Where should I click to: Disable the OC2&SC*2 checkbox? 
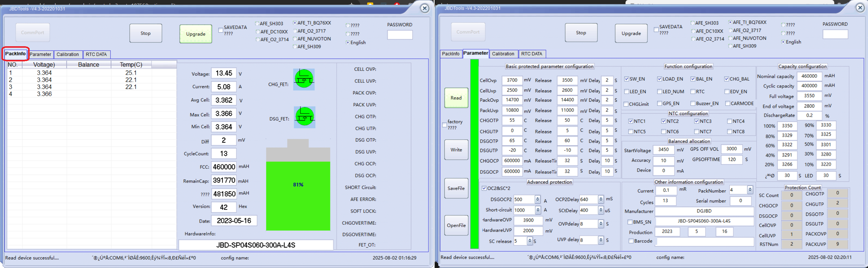484,188
